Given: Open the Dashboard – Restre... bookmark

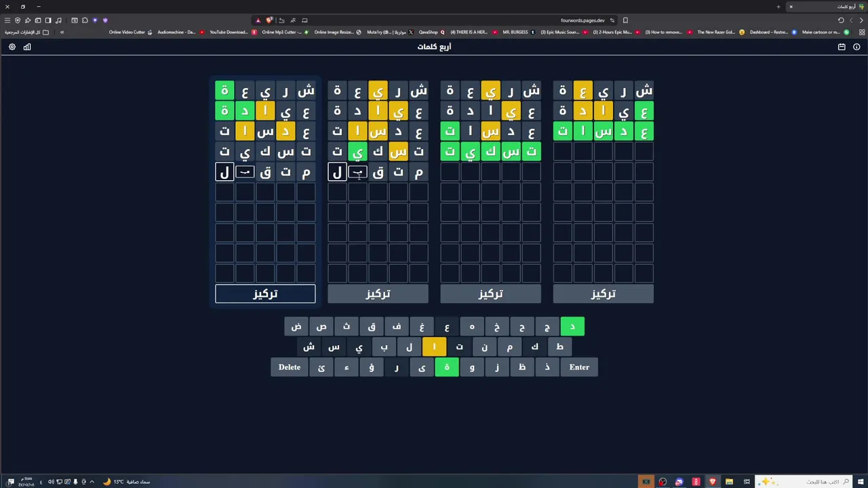Looking at the screenshot, I should click(x=773, y=32).
